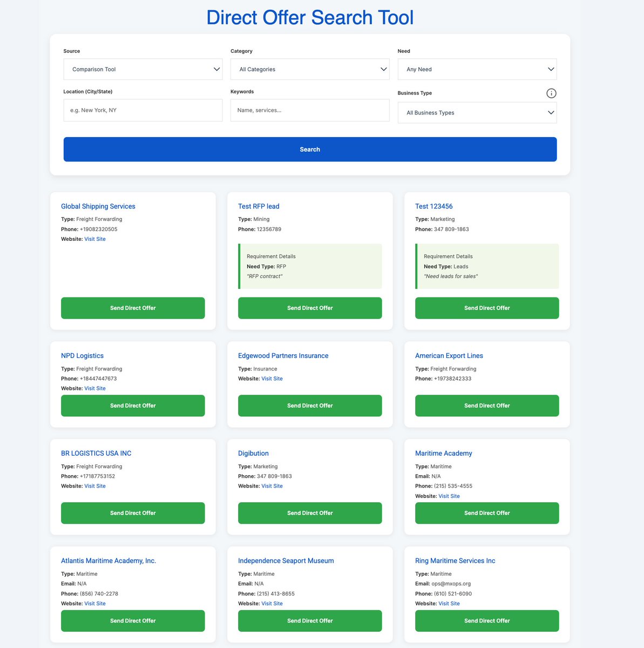Click the Location city/state input field
Viewport: 644px width, 648px height.
click(143, 110)
